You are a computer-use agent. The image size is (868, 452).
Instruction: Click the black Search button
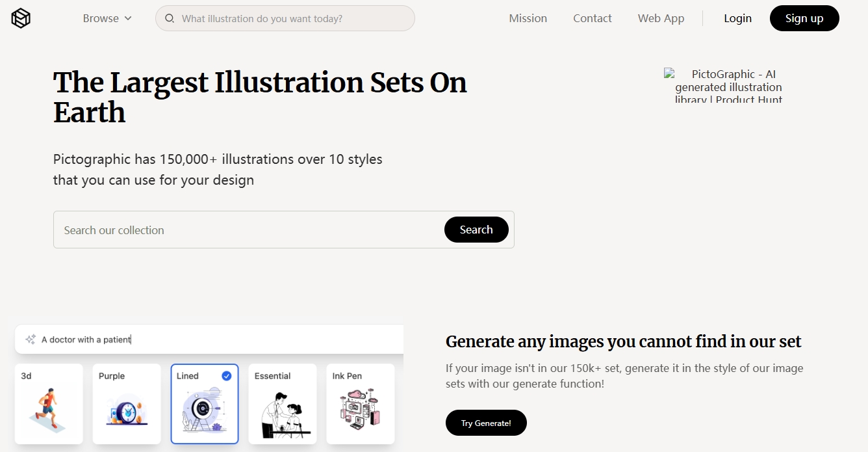tap(476, 230)
